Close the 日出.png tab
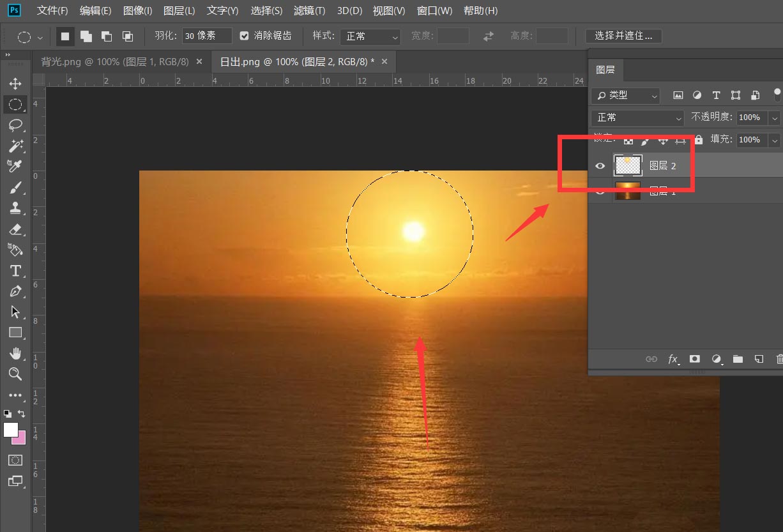This screenshot has width=783, height=532. [x=384, y=61]
